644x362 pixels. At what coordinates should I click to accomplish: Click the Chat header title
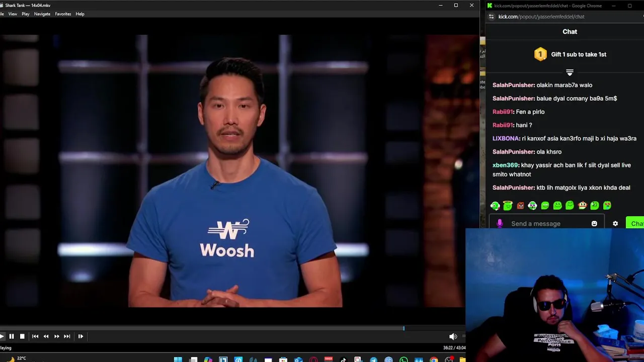tap(570, 32)
